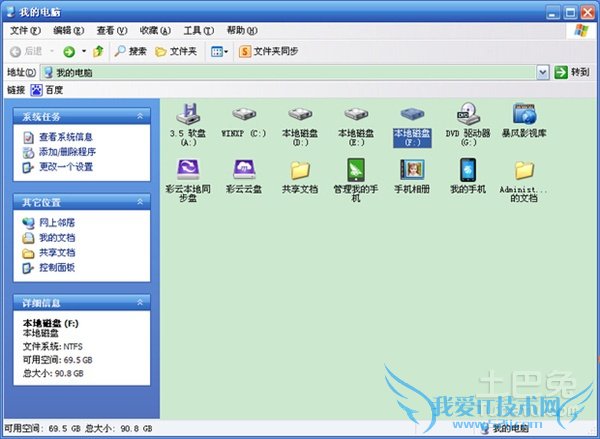This screenshot has height=439, width=600.
Task: Open the 帮助(H) menu
Action: coord(242,30)
